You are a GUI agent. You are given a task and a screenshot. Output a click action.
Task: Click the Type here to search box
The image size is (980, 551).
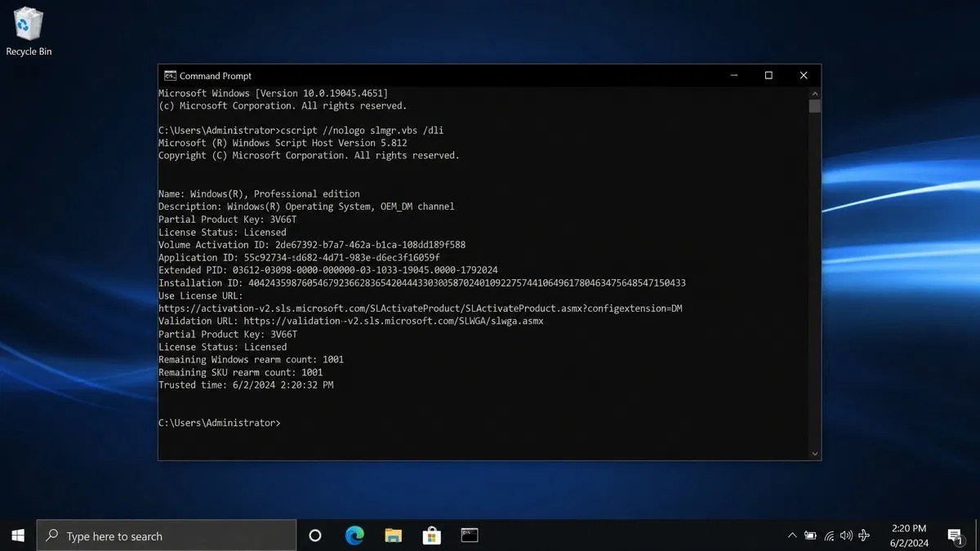(167, 535)
